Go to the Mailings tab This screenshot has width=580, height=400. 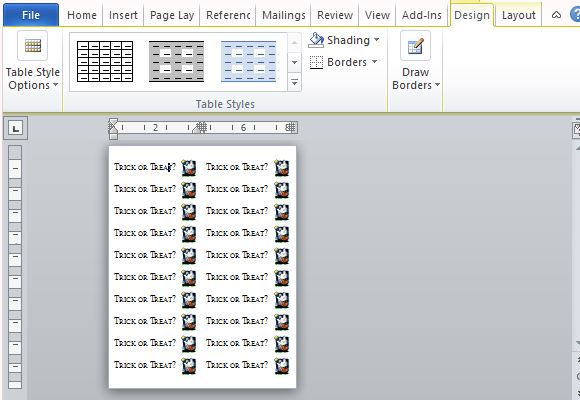[x=284, y=15]
